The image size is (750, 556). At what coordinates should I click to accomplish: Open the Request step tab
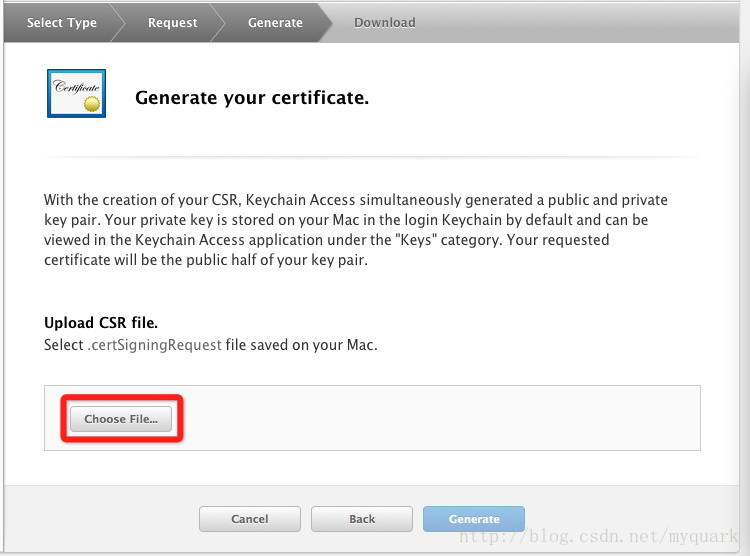point(172,22)
